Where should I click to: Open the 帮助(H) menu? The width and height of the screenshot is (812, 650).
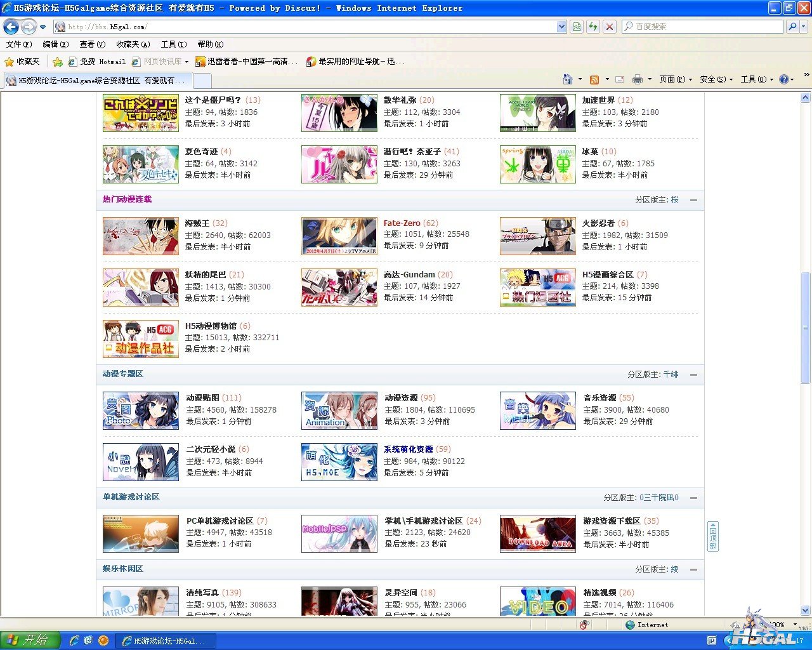pos(211,44)
